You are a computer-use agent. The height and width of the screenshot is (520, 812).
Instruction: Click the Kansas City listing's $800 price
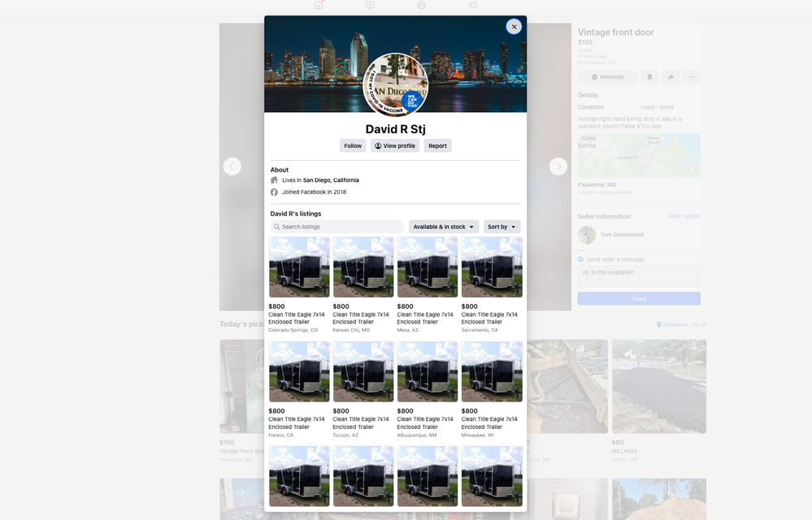(x=341, y=306)
